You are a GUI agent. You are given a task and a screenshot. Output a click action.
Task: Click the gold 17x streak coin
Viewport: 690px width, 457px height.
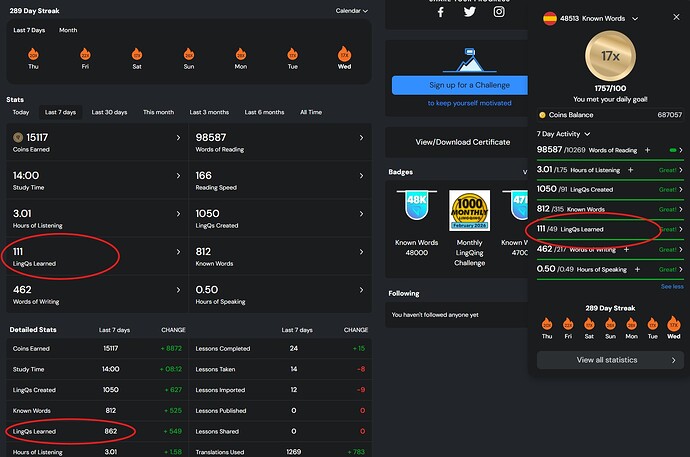(x=610, y=56)
